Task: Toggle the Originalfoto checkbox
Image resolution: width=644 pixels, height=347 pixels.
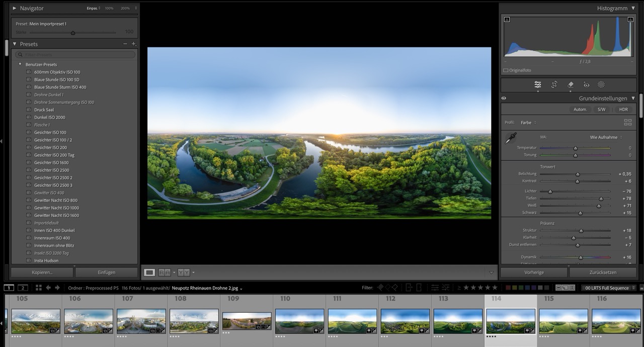Action: tap(506, 70)
